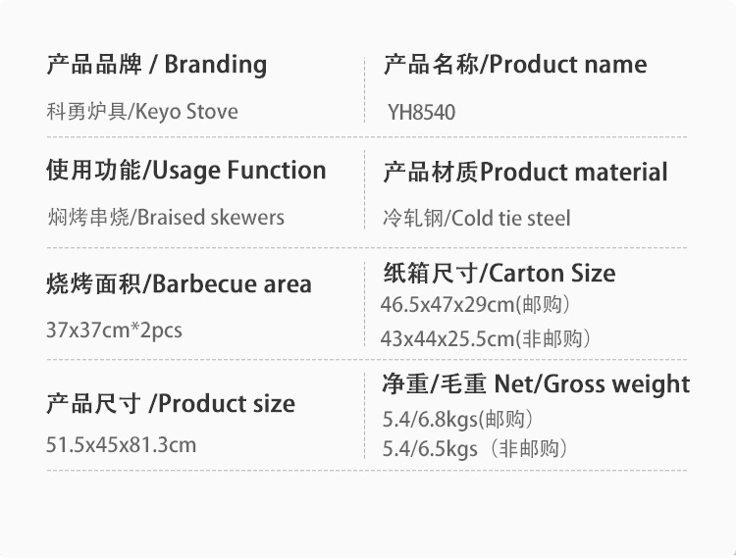Select the Cold tie steel value
The image size is (736, 560).
click(x=476, y=218)
